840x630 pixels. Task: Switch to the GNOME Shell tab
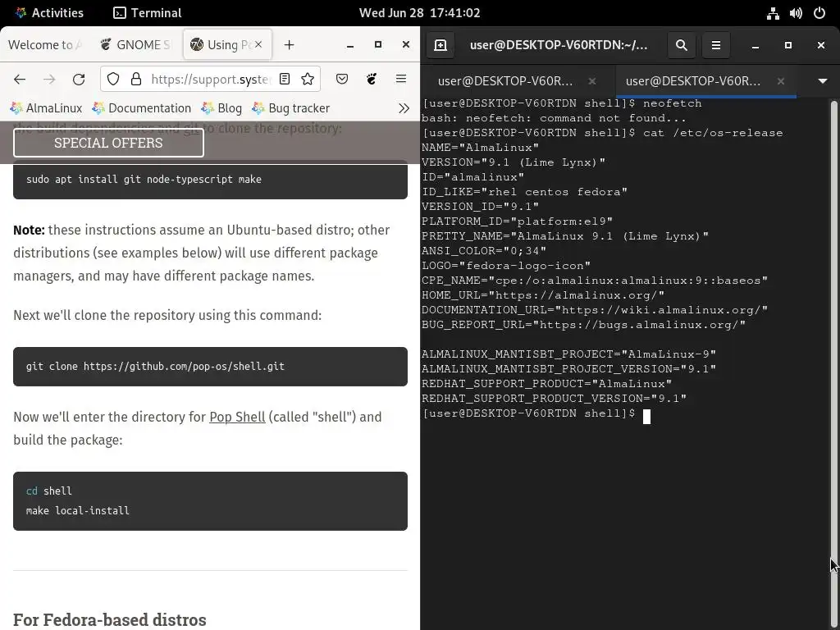[x=136, y=45]
